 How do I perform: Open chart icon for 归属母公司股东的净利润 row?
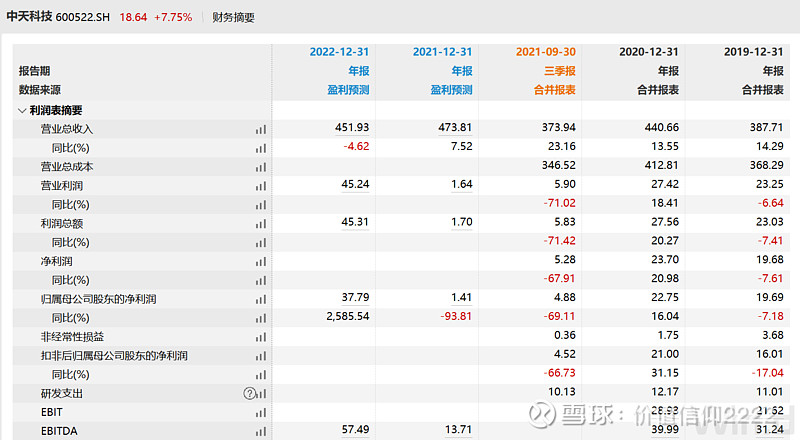[261, 300]
